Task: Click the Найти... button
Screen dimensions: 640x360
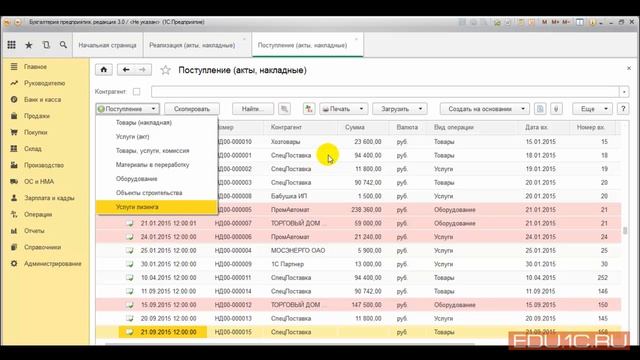Action: click(253, 109)
